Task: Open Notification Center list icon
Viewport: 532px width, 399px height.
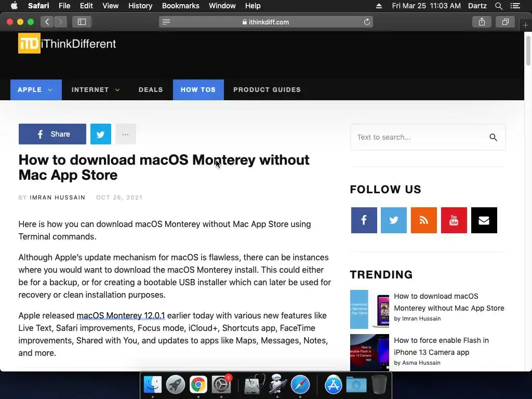Action: [515, 6]
